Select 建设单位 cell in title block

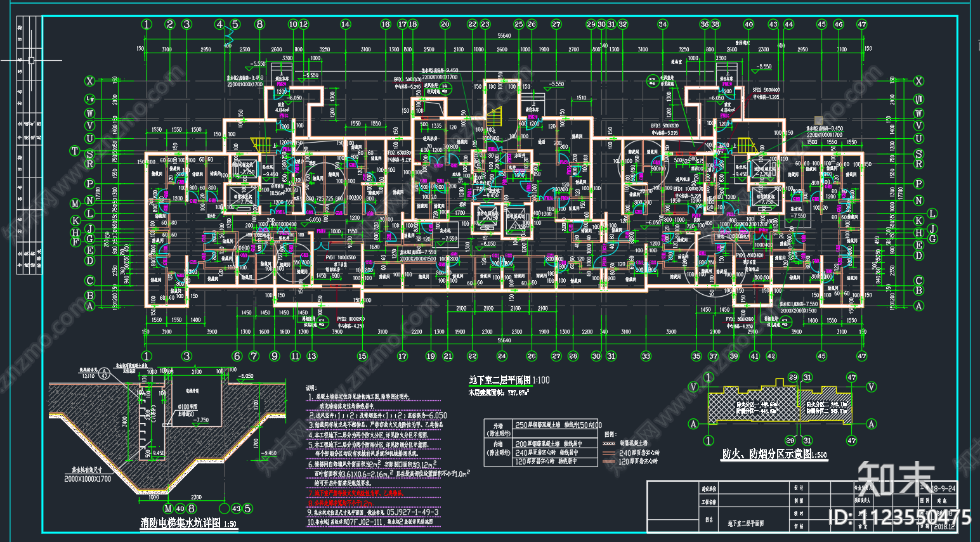tap(709, 489)
